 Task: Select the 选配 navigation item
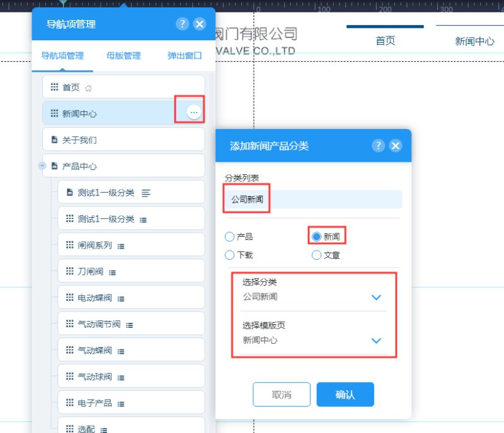pos(132,425)
